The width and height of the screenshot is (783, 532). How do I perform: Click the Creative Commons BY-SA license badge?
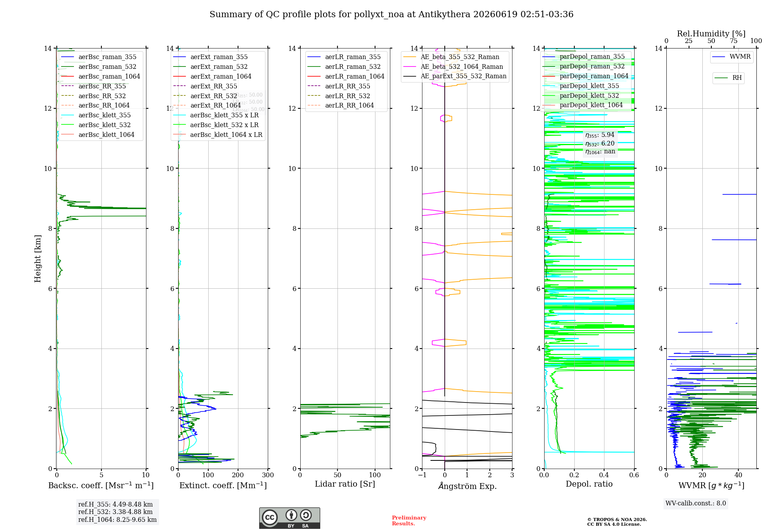click(289, 518)
